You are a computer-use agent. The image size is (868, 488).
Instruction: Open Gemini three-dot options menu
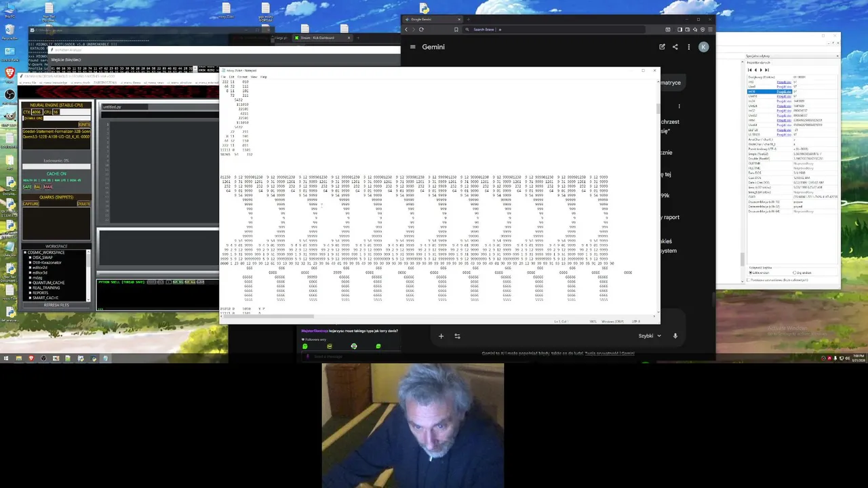[x=689, y=47]
